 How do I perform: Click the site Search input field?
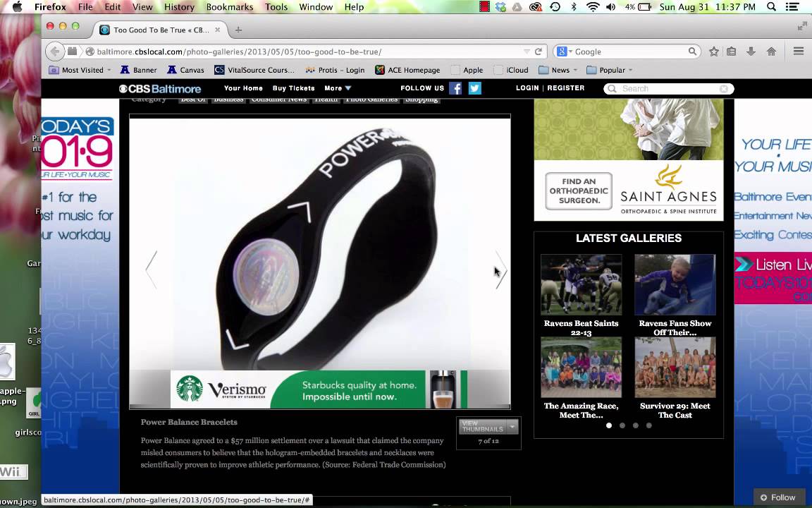[x=668, y=89]
